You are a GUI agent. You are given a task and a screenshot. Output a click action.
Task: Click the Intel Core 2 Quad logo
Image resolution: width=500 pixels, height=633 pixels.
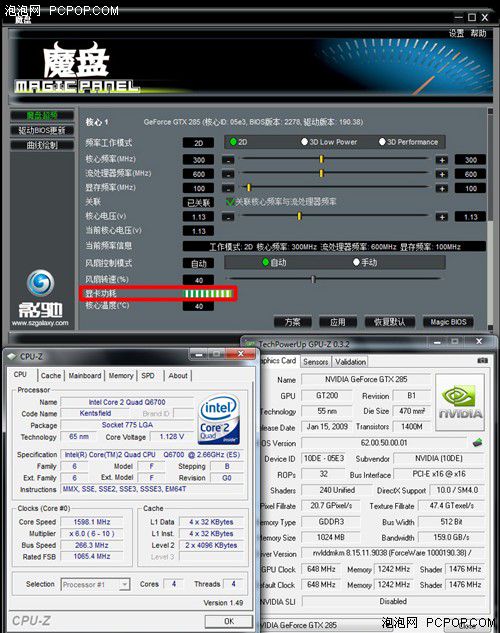(x=220, y=419)
